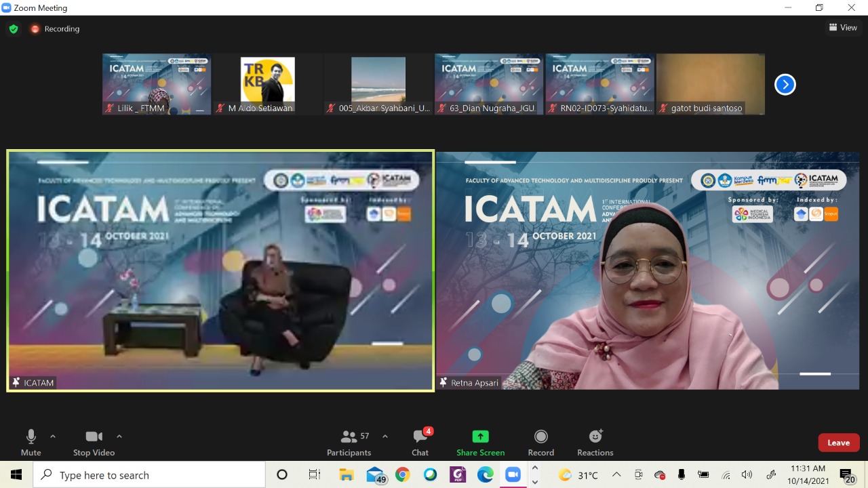The image size is (868, 488).
Task: Open audio options arrow next to Mute
Action: pos(53,436)
